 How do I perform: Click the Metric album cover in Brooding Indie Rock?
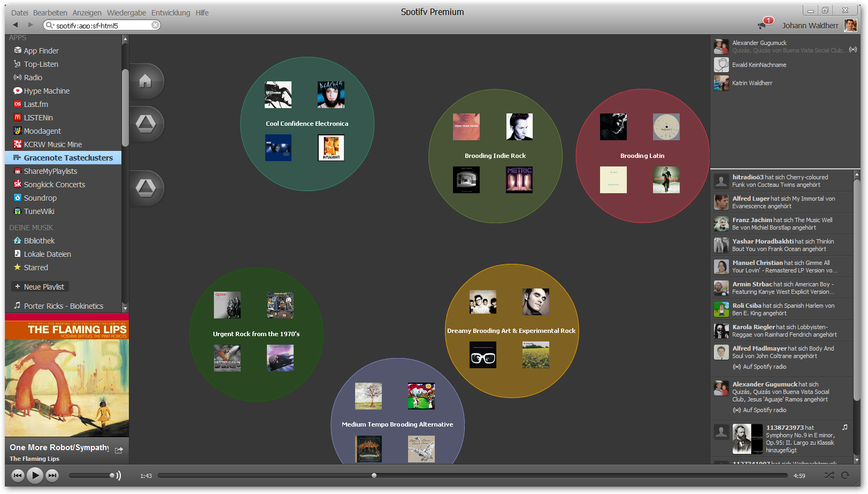click(x=519, y=180)
